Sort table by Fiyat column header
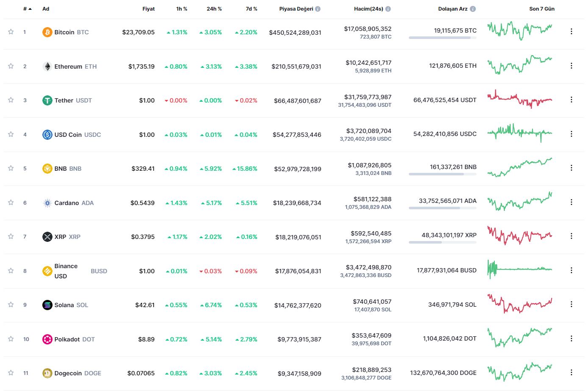This screenshot has height=391, width=588. (148, 9)
